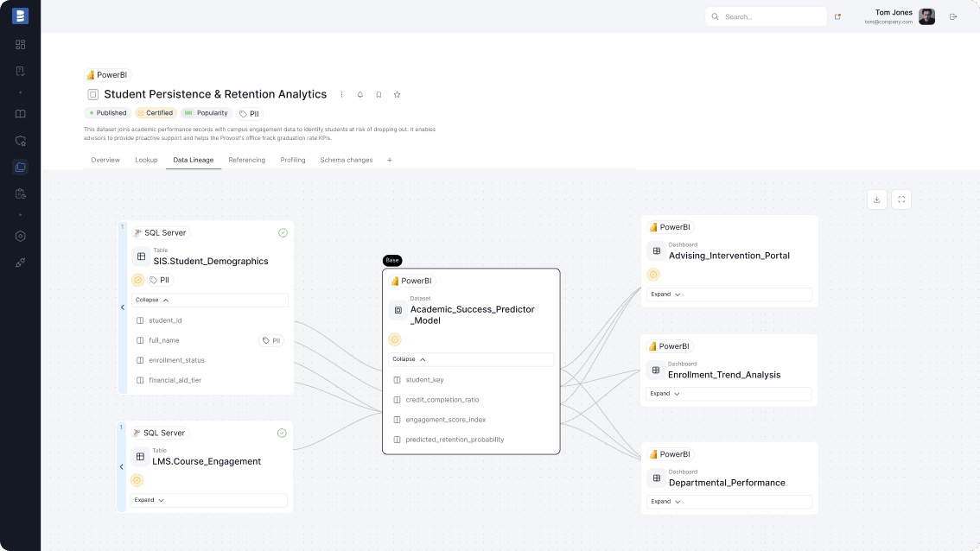Open notifications bell next to dataset title
The image size is (980, 551).
(360, 95)
